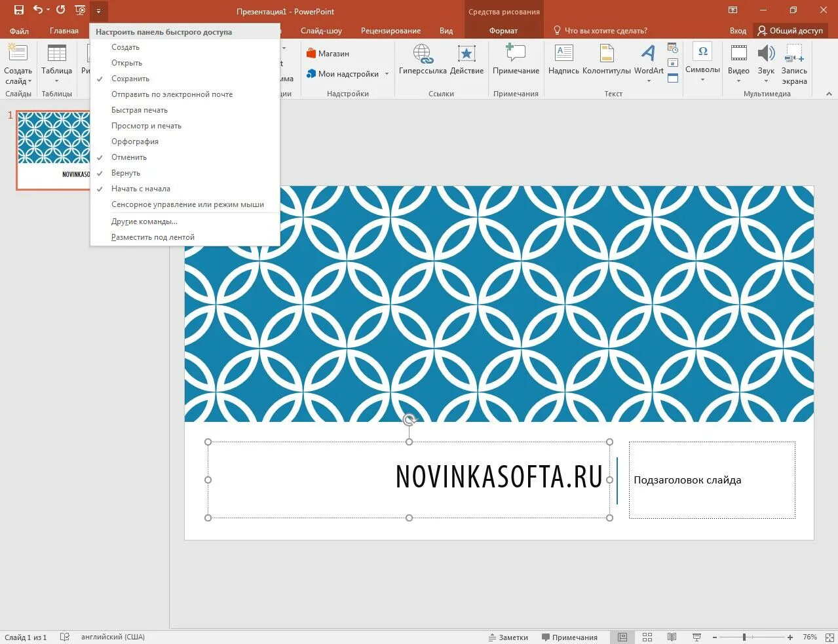
Task: Switch to slide sorter view icon
Action: pos(647,636)
